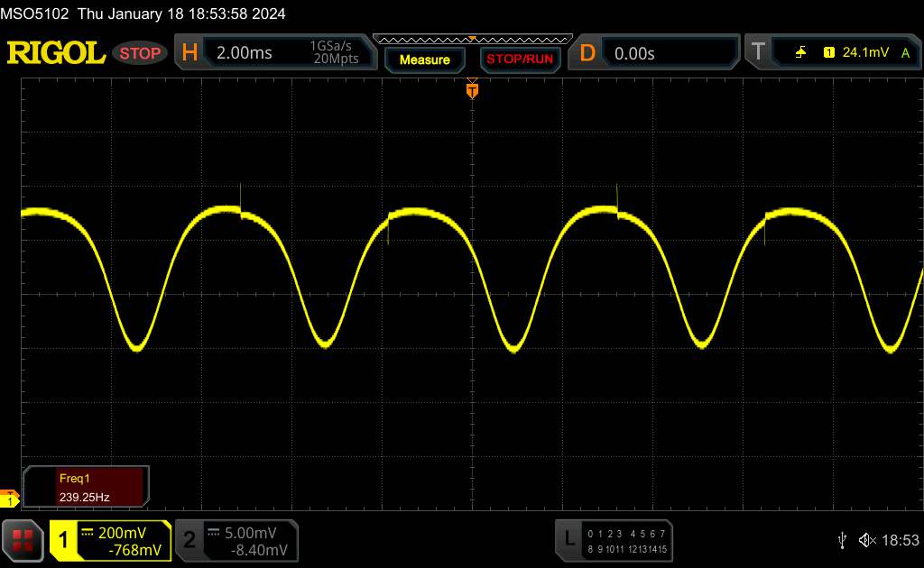This screenshot has width=924, height=568.
Task: Click the MSO5102 date and time header
Action: tap(143, 14)
